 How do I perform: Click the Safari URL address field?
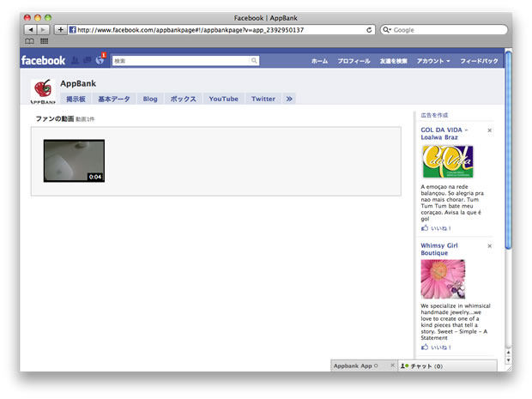coord(221,30)
